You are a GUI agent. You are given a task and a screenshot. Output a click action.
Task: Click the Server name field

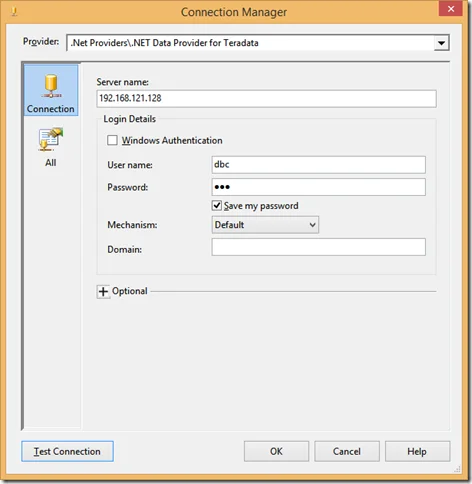[x=266, y=98]
